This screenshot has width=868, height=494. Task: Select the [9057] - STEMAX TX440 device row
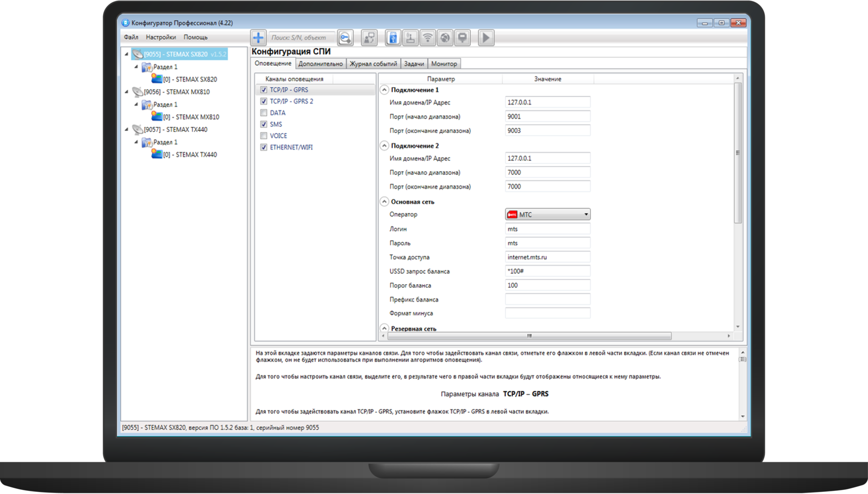[176, 130]
